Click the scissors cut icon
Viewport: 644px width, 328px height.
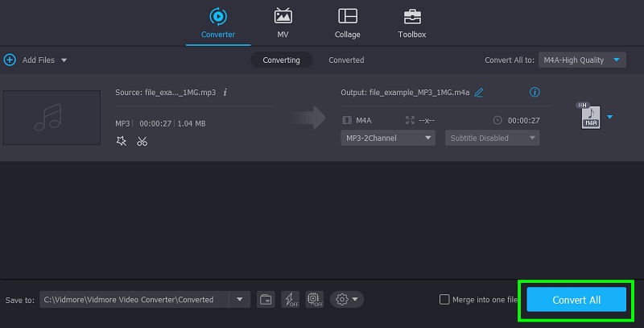142,141
